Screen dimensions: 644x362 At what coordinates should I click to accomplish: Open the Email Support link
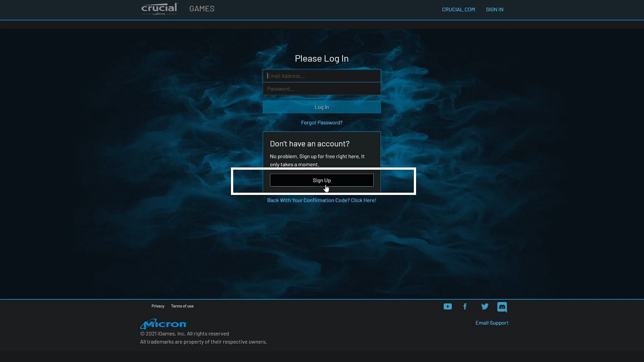492,323
